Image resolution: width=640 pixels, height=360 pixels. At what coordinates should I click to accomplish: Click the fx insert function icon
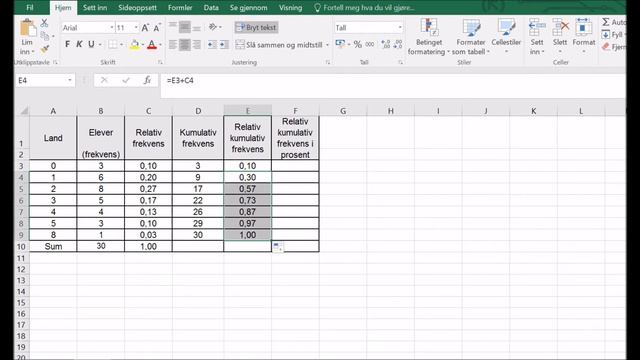click(x=147, y=80)
